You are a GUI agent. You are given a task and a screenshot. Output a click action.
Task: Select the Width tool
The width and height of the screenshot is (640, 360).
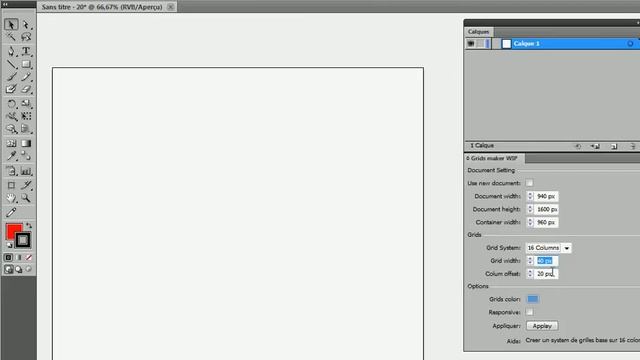[11, 116]
